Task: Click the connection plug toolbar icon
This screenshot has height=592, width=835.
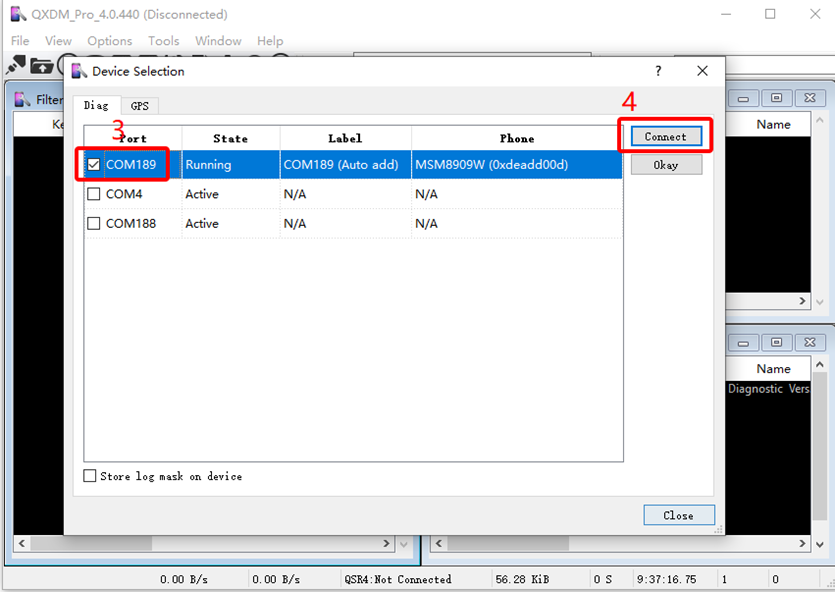Action: coord(15,65)
